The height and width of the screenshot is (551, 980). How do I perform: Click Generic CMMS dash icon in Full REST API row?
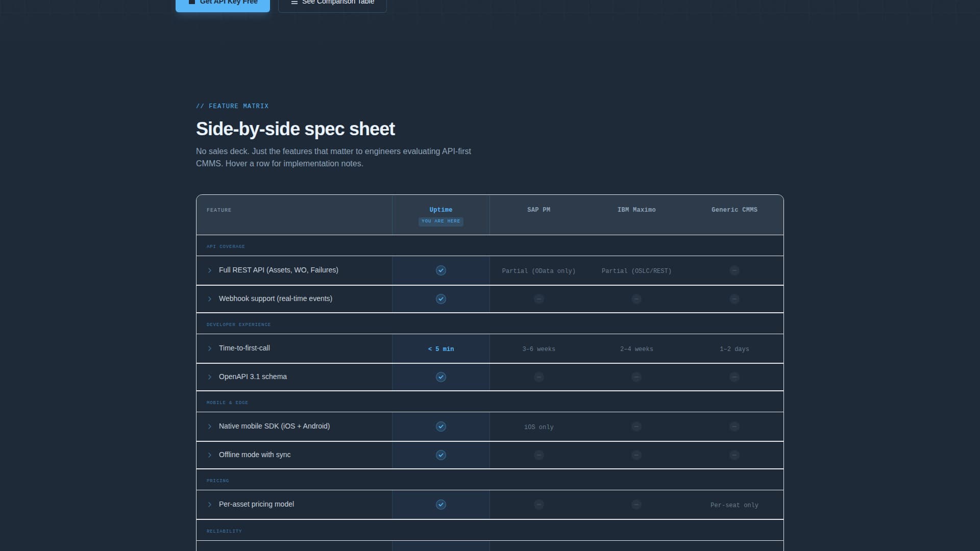pos(734,270)
